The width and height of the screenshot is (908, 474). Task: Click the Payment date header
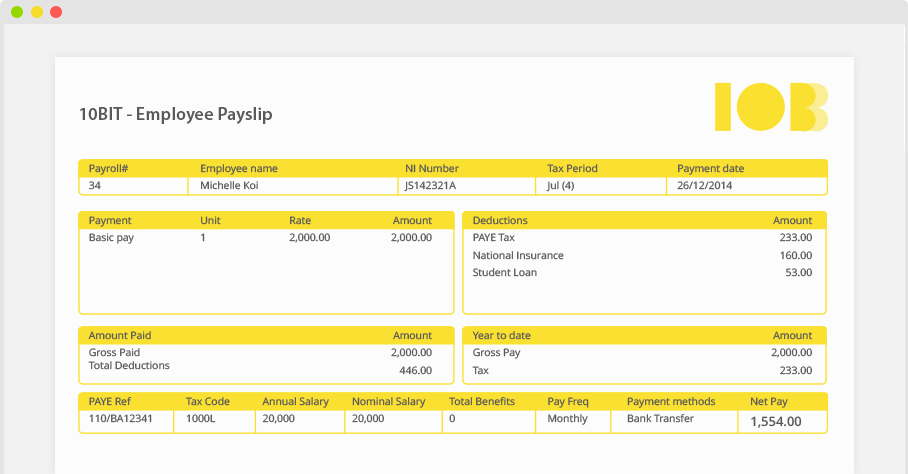pos(711,168)
